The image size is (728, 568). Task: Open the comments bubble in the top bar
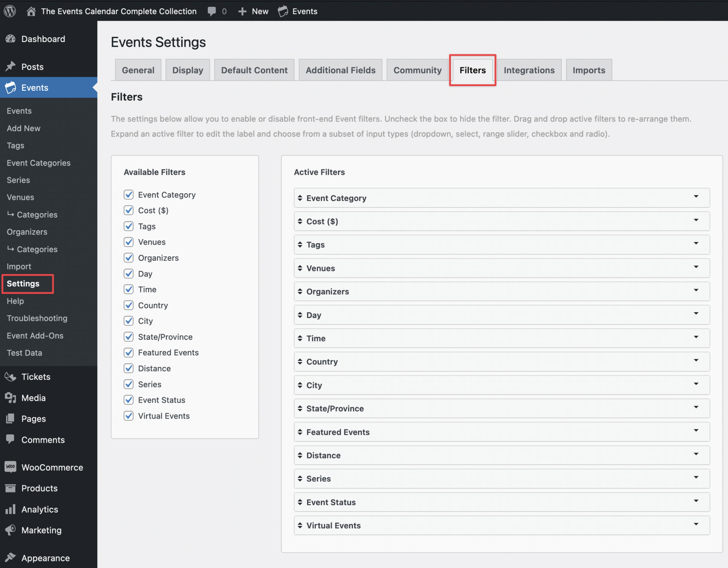tap(213, 11)
